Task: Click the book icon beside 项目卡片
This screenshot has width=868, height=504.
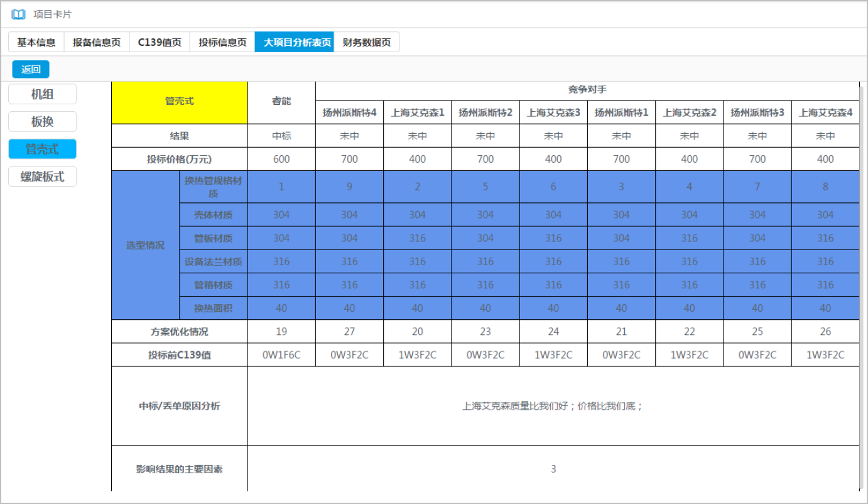Action: (19, 14)
